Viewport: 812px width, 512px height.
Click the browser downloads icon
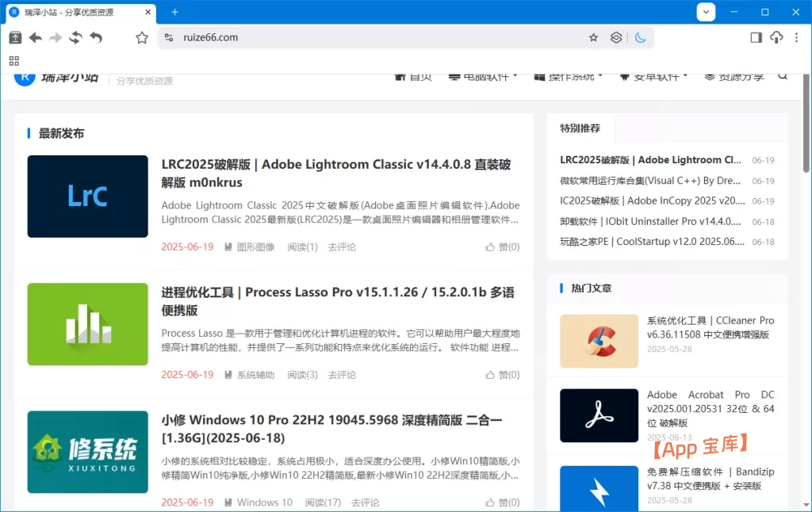776,37
